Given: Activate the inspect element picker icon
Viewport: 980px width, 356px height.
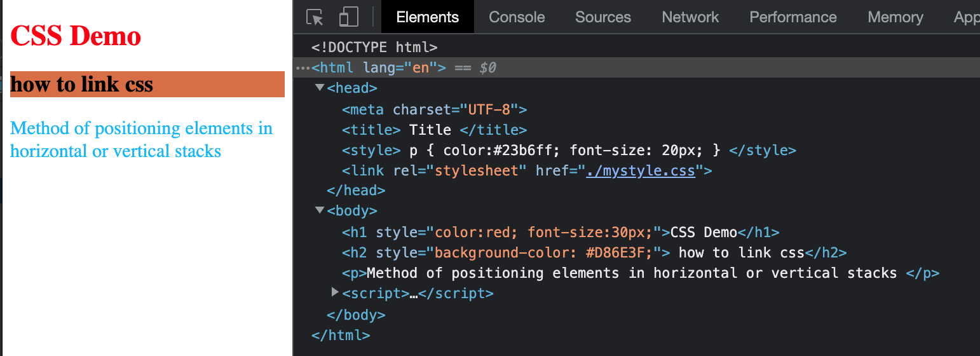Looking at the screenshot, I should tap(315, 17).
